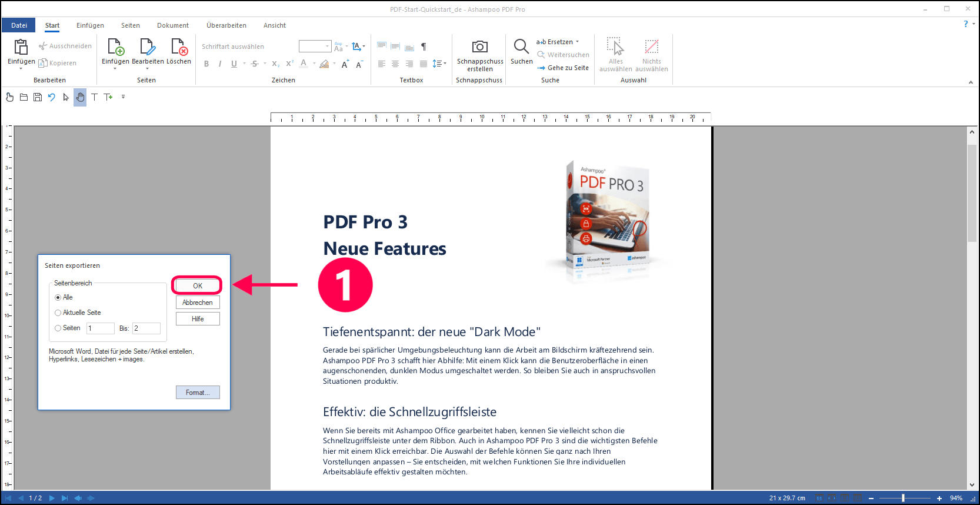Switch to the Dokument tab
Viewport: 980px width, 505px height.
point(173,25)
